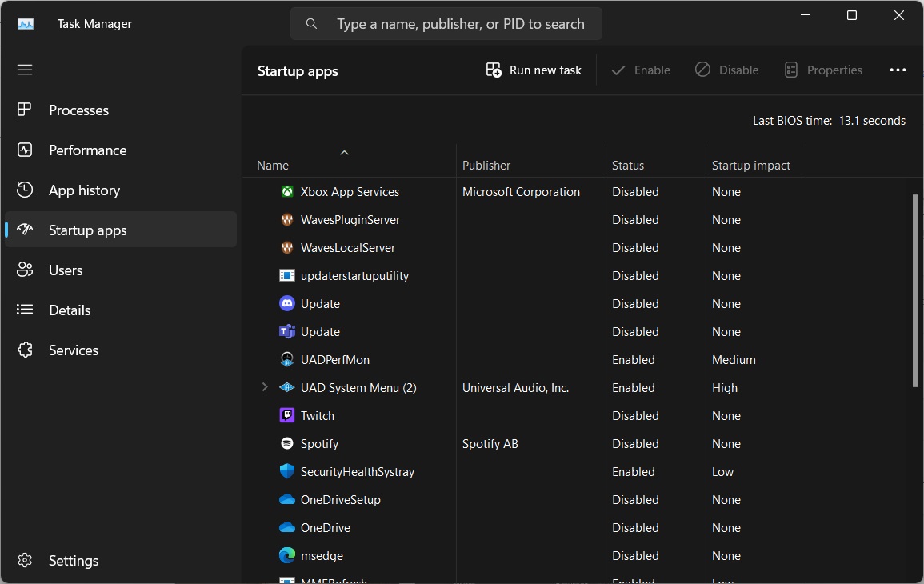Open Task Manager Settings
This screenshot has width=924, height=584.
[73, 561]
